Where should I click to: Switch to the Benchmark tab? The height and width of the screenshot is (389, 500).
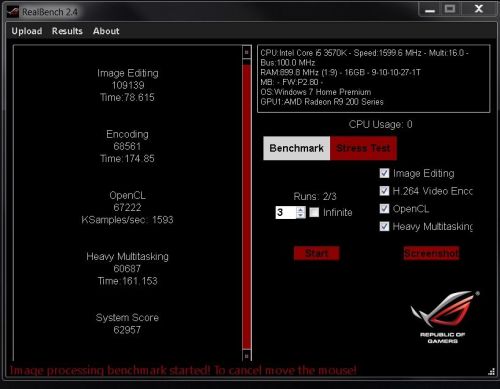tap(296, 148)
